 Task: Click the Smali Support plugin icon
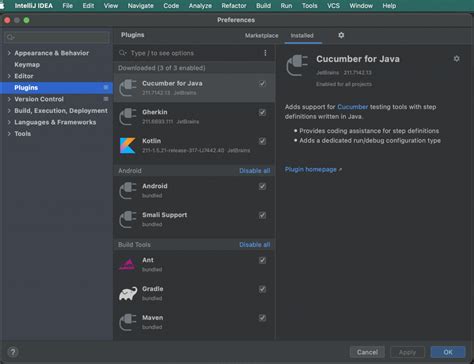(128, 219)
